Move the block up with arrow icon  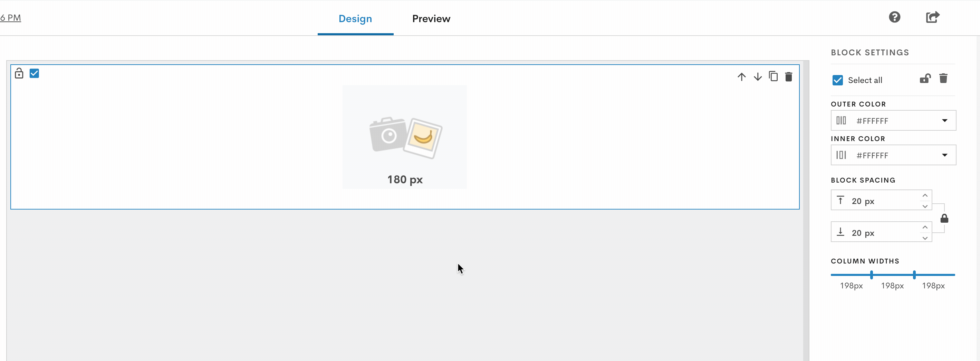[741, 76]
